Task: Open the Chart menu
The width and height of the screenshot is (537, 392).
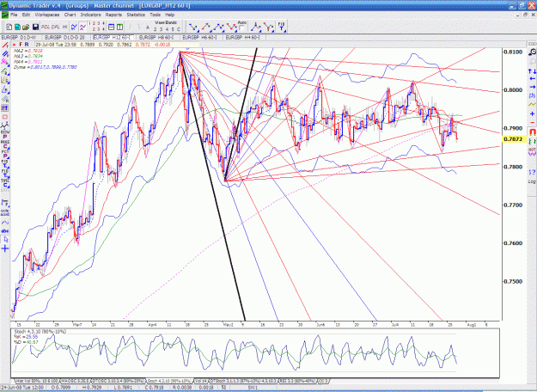Action: point(70,15)
